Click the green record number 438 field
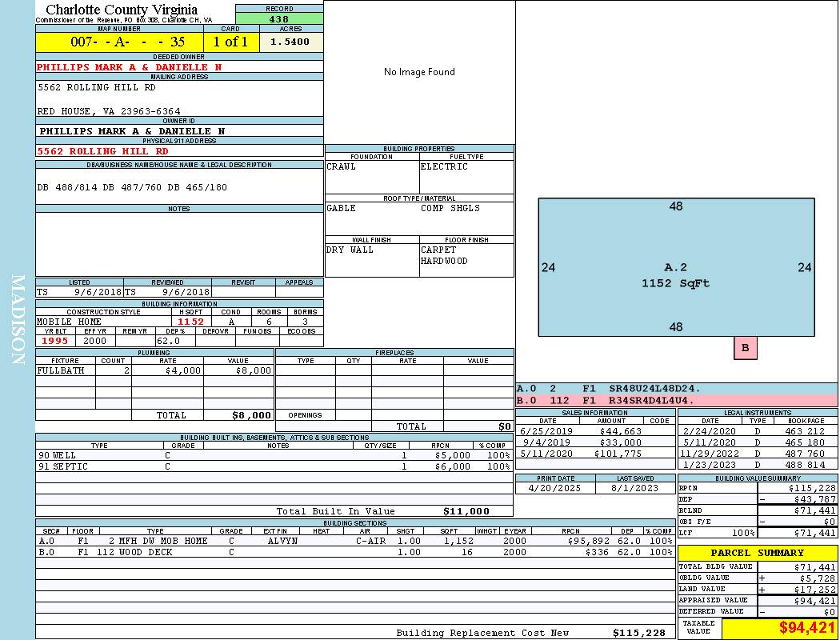The image size is (840, 640). point(279,18)
